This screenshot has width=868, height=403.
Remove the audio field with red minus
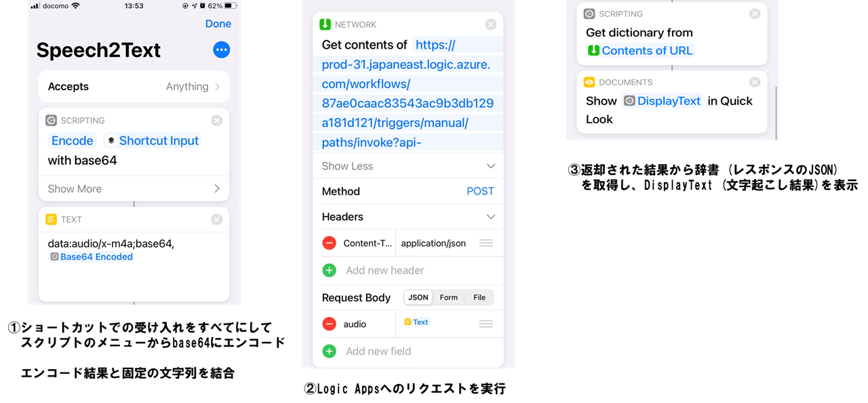click(329, 324)
